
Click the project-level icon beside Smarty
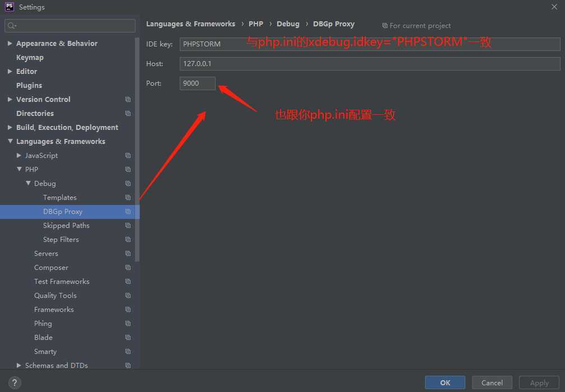[128, 352]
